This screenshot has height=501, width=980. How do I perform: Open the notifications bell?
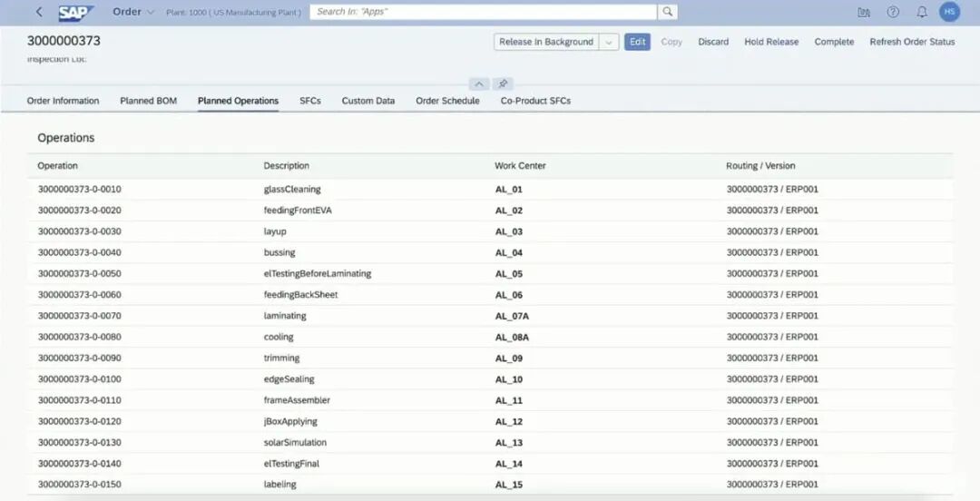coord(922,12)
